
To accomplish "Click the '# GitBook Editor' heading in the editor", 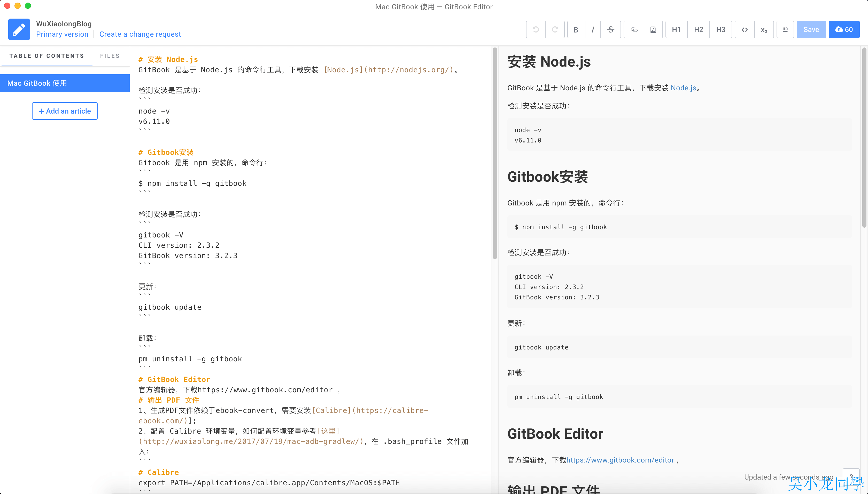I will coord(174,379).
